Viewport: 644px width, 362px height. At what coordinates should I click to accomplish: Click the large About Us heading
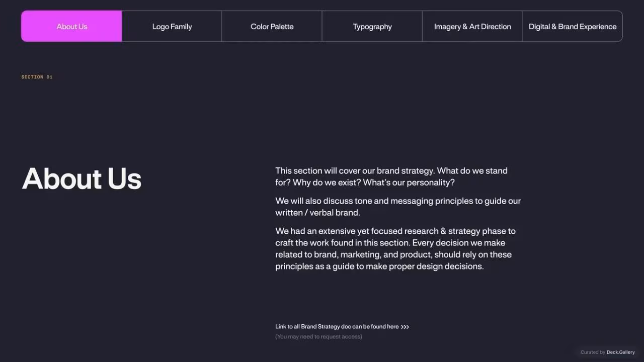(x=82, y=178)
